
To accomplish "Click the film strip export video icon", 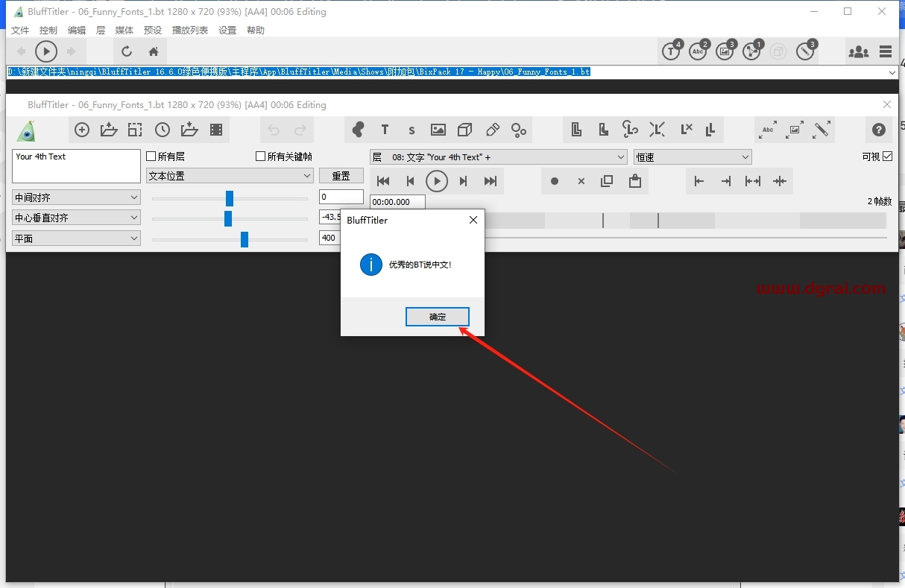I will click(216, 130).
